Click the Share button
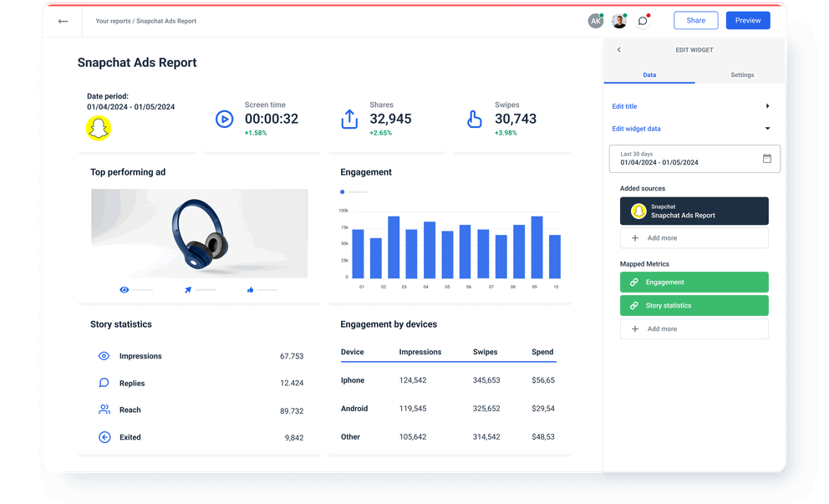This screenshot has height=504, width=829. pyautogui.click(x=695, y=21)
